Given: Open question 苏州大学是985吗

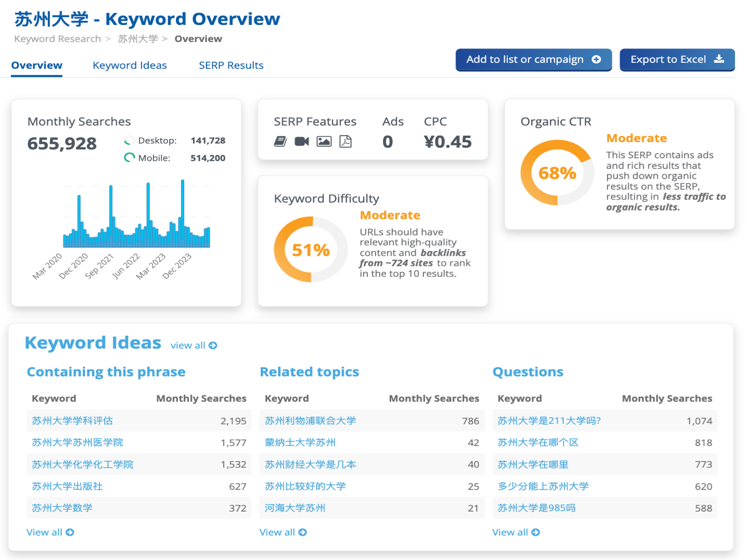Looking at the screenshot, I should 537,508.
